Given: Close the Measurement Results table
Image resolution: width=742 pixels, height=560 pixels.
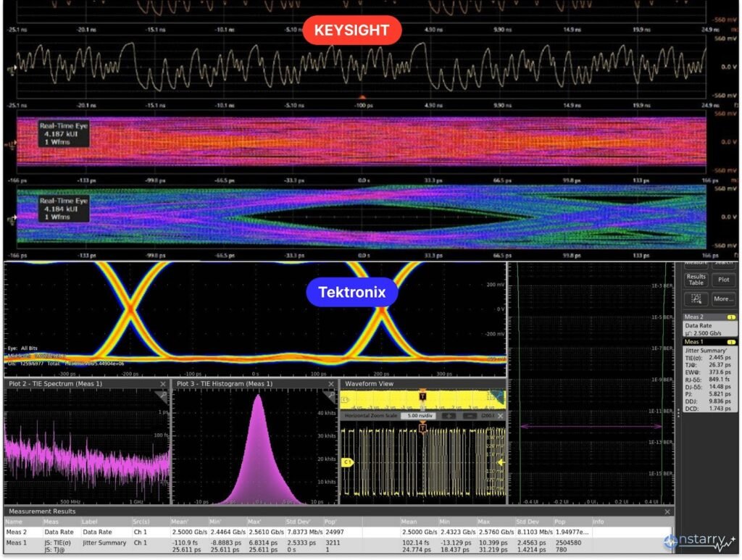Looking at the screenshot, I should coord(668,511).
